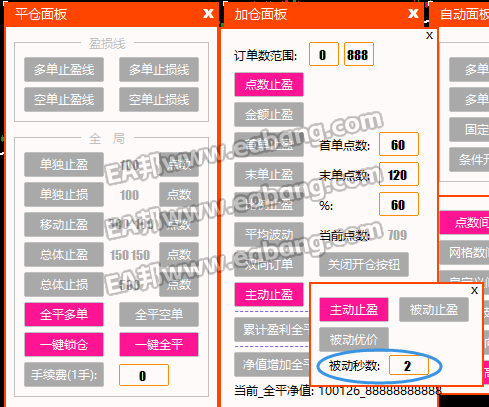Toggle the 双向订单 button

pyautogui.click(x=269, y=264)
